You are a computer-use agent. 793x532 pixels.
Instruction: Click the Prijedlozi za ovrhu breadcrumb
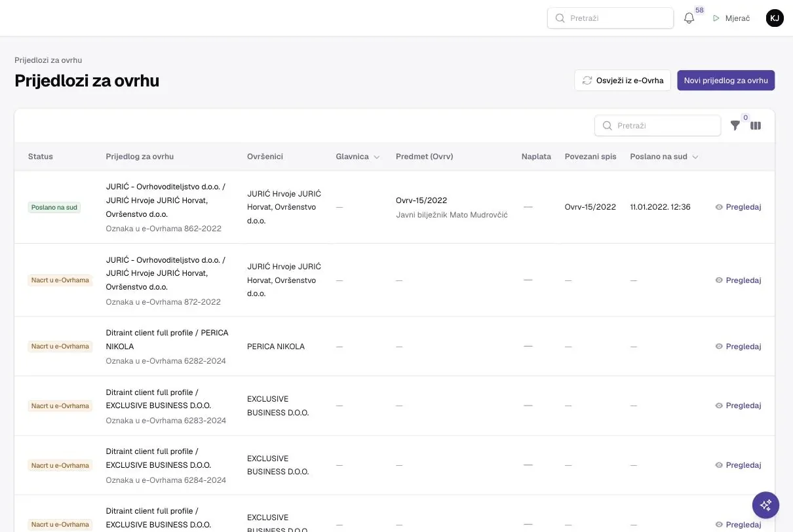(x=48, y=60)
